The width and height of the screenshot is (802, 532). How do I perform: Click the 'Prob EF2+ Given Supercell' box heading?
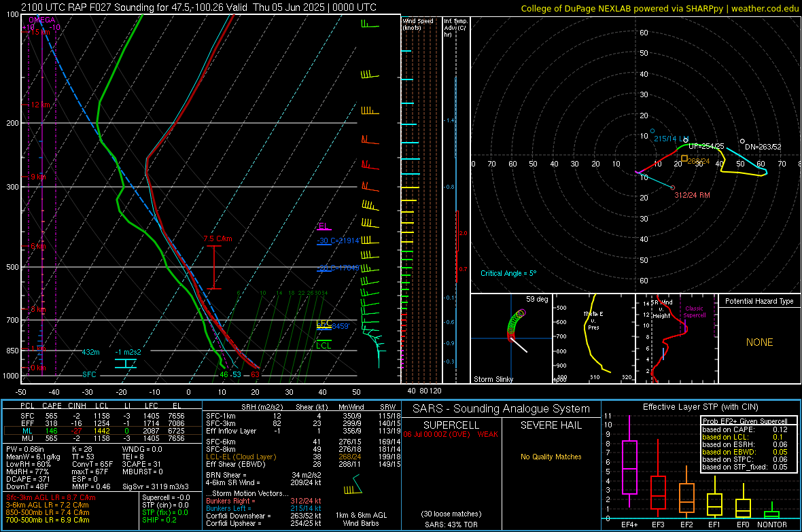point(745,421)
